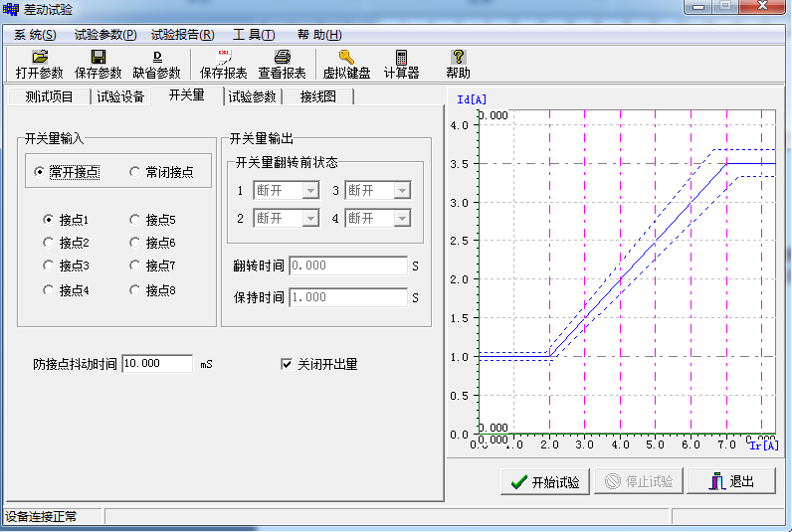Click the 帮助 help icon in toolbar
Image resolution: width=792 pixels, height=532 pixels.
[x=458, y=58]
